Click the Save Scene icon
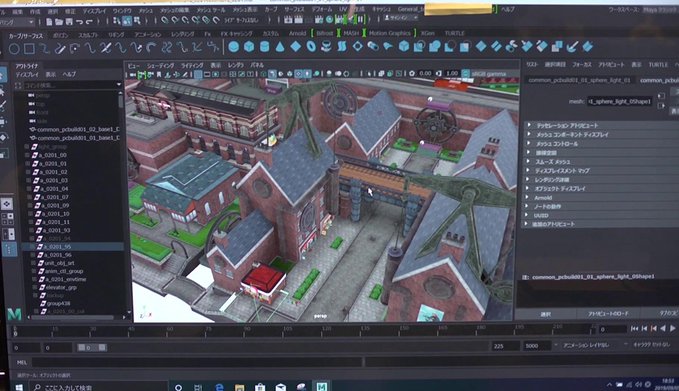The height and width of the screenshot is (391, 679). point(69,21)
